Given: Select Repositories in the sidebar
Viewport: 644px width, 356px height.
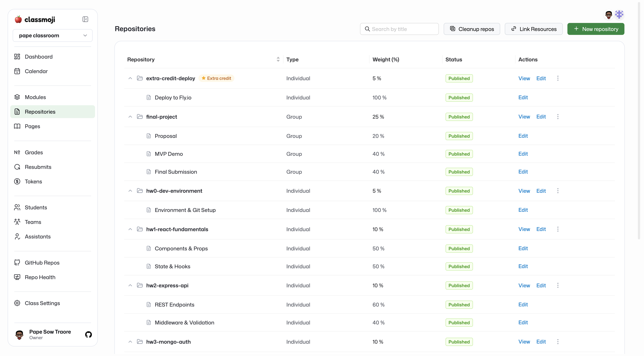Looking at the screenshot, I should click(x=53, y=112).
